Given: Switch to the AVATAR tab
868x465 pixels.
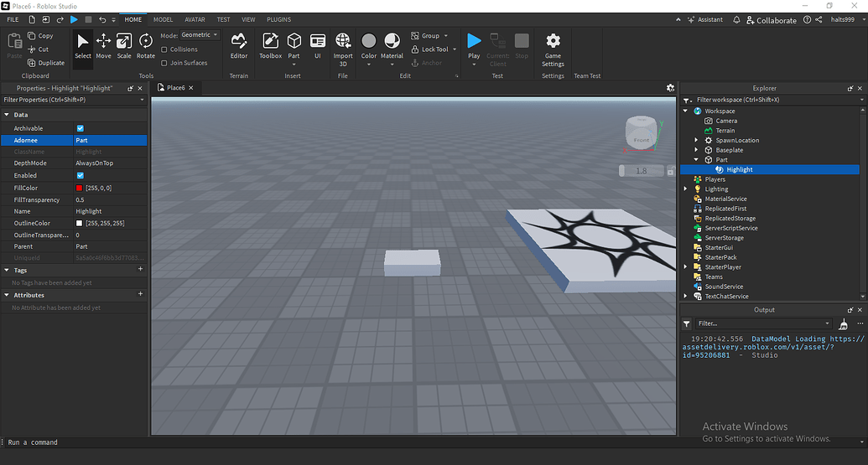Looking at the screenshot, I should click(195, 20).
